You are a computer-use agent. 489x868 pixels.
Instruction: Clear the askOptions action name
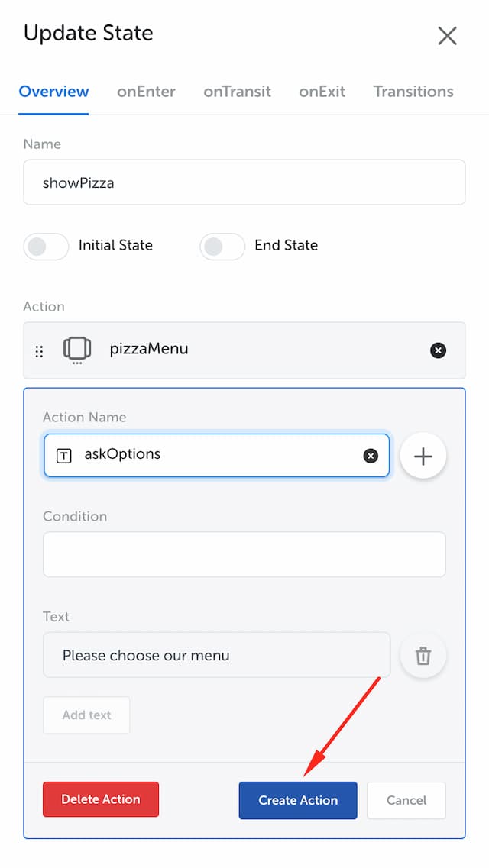371,456
